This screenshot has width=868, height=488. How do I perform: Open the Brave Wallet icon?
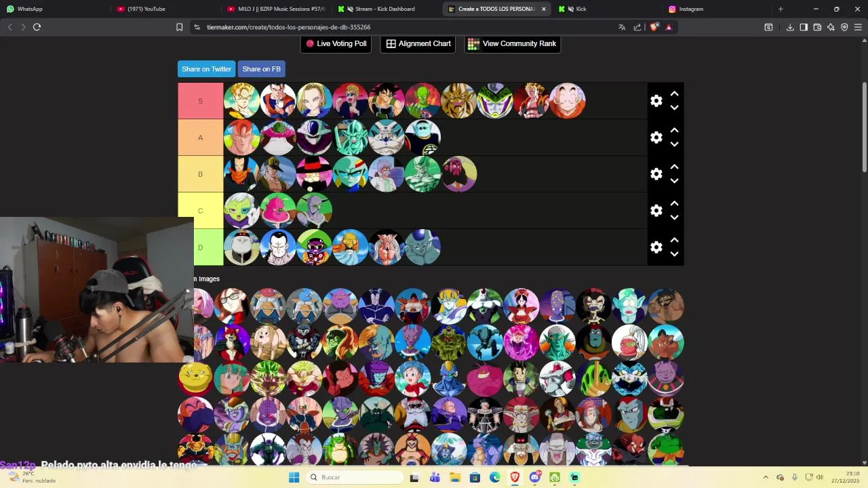click(x=817, y=27)
